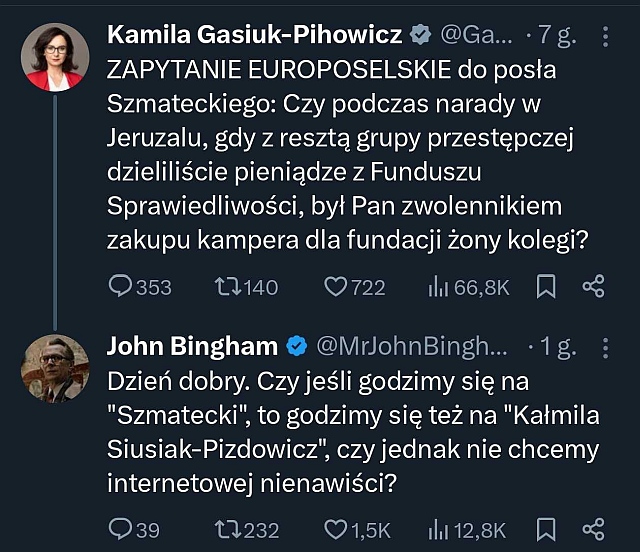
Task: Bookmark Kamila Gasiuk-Pihowicz's tweet
Action: pyautogui.click(x=546, y=288)
